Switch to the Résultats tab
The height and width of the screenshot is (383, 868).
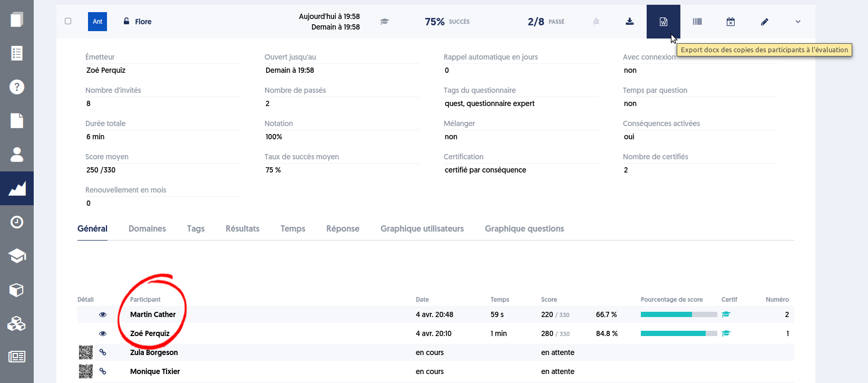click(242, 228)
